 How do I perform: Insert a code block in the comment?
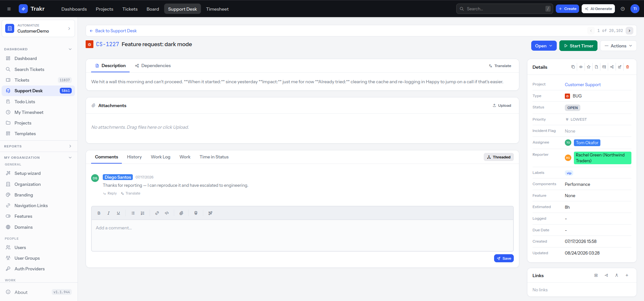(167, 213)
